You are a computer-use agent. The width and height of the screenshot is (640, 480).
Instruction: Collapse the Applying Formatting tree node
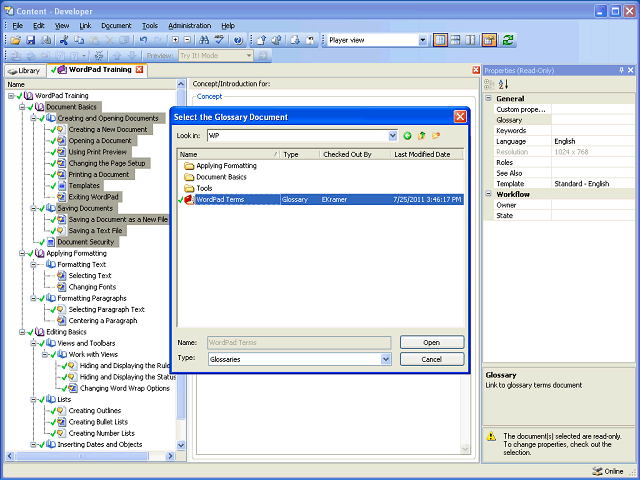(22, 253)
